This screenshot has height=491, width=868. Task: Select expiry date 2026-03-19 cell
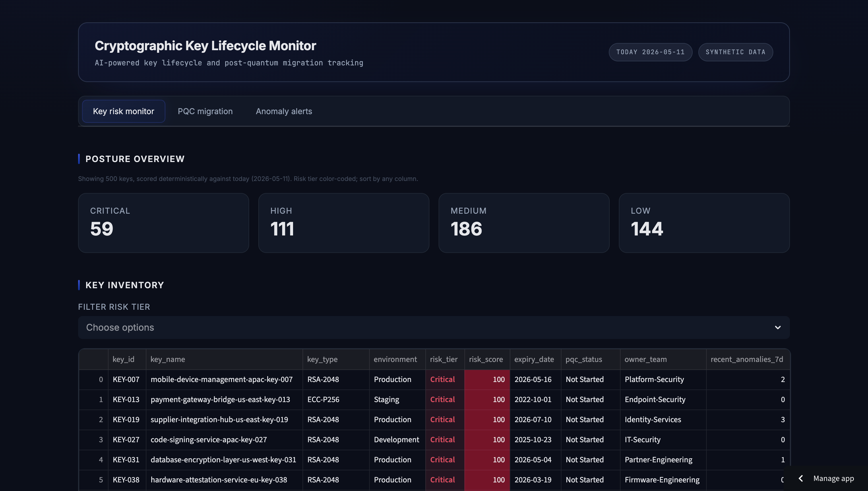535,480
